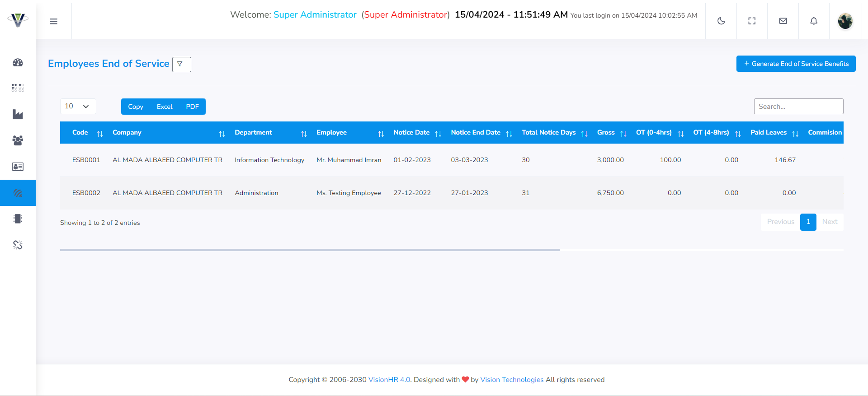868x396 pixels.
Task: Open ID card sidebar icon
Action: pos(18,167)
